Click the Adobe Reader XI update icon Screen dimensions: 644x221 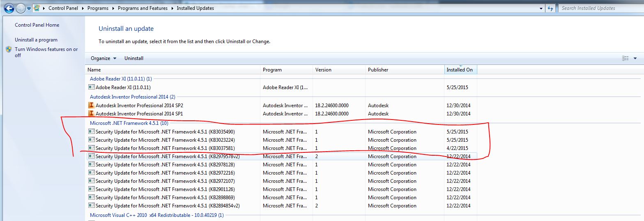91,87
